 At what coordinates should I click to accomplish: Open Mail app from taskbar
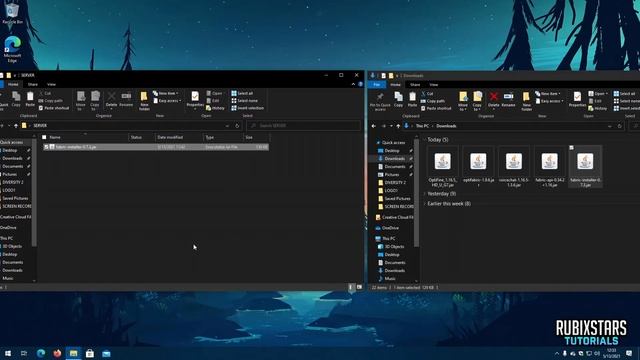pos(106,353)
